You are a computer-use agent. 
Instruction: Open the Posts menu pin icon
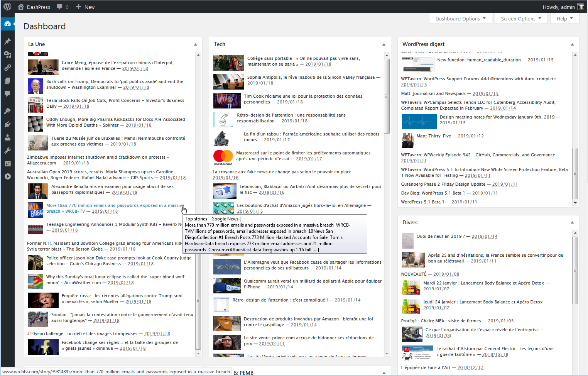pyautogui.click(x=7, y=41)
